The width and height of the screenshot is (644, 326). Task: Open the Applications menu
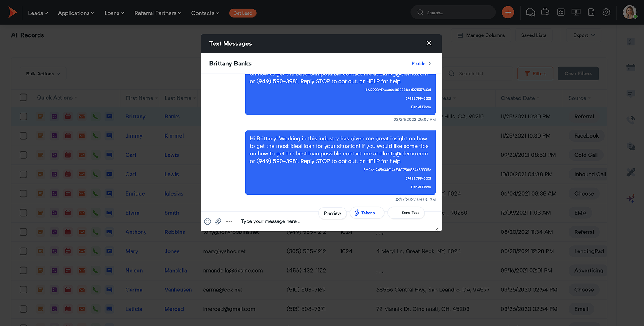pyautogui.click(x=76, y=13)
